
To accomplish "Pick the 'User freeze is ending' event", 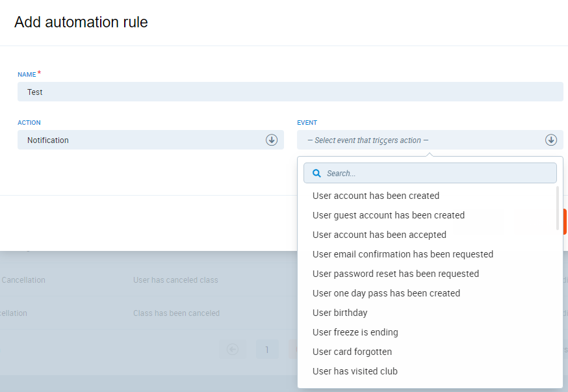I will (355, 332).
